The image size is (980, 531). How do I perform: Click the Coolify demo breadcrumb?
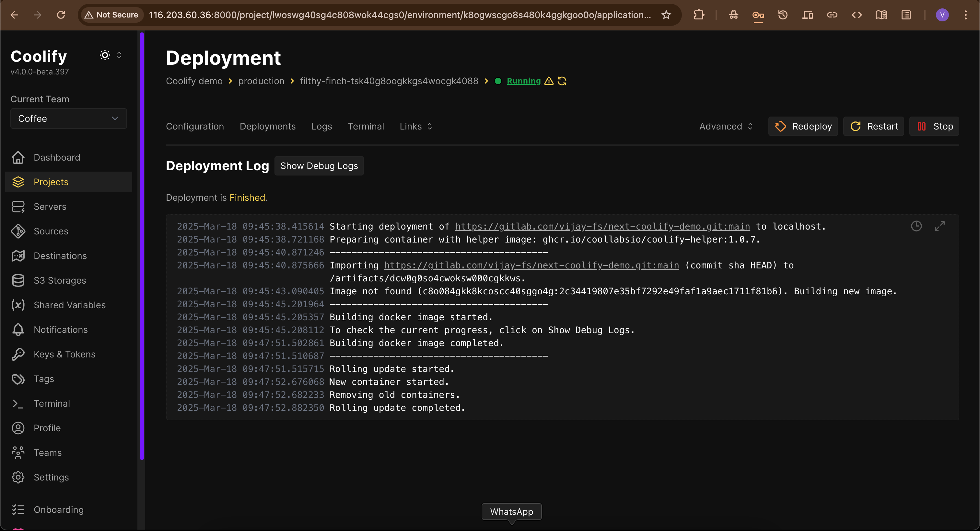pos(194,81)
